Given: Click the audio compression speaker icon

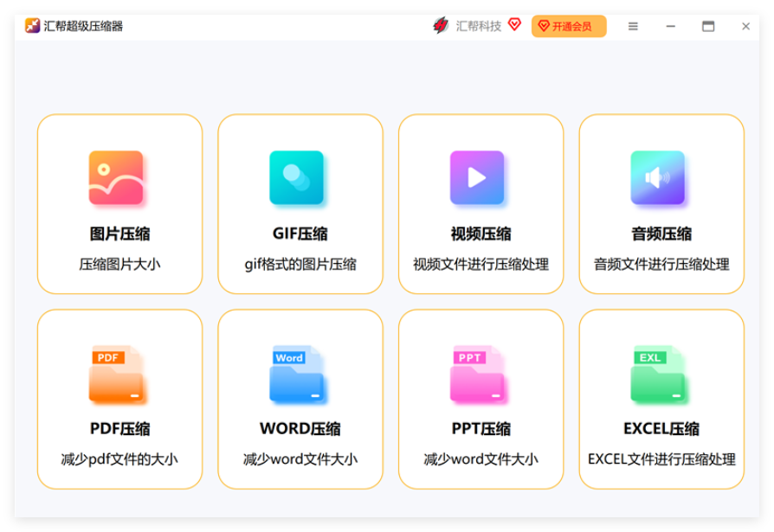Looking at the screenshot, I should (658, 178).
